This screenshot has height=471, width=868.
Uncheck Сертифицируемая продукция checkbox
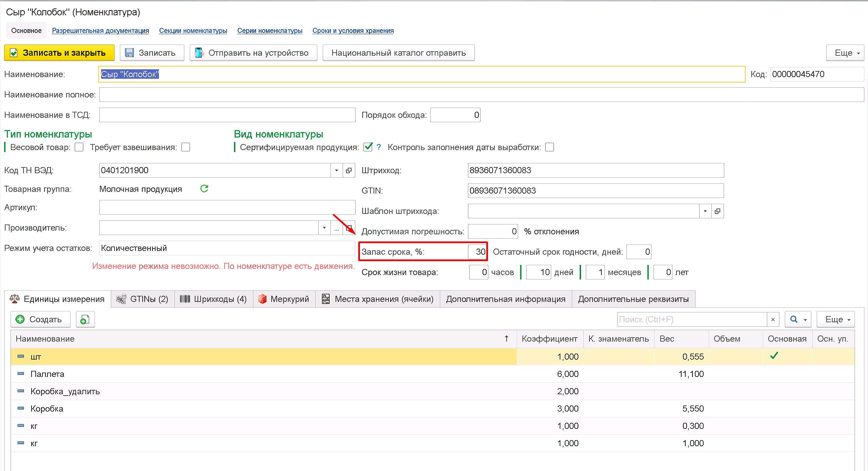368,147
